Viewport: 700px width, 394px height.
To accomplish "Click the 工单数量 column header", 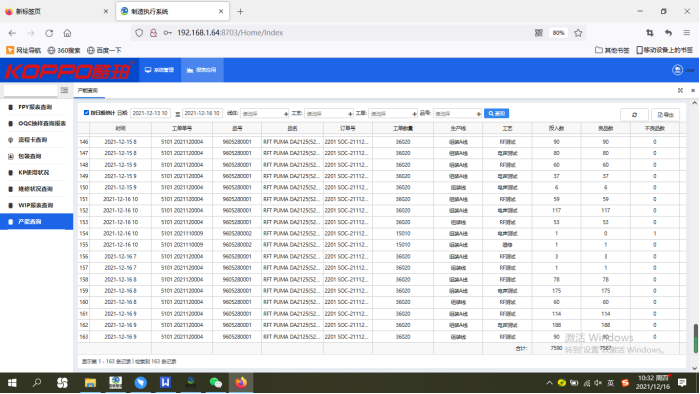I will click(x=403, y=129).
